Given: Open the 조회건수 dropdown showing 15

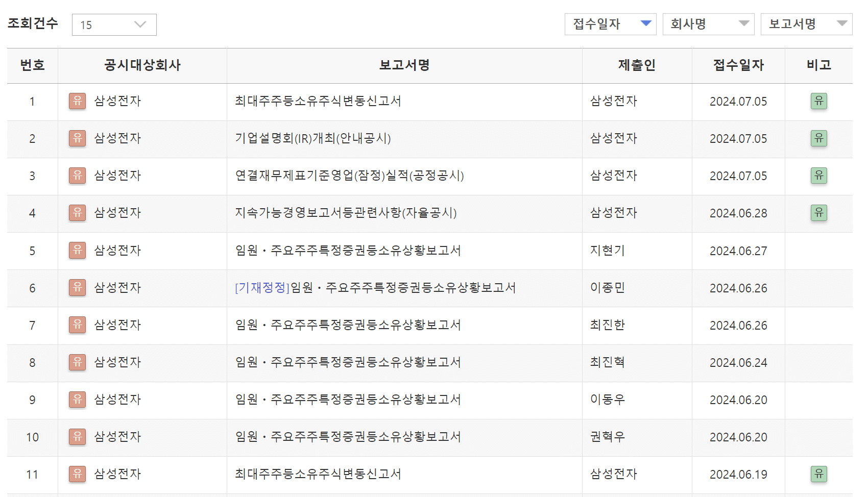Looking at the screenshot, I should pyautogui.click(x=114, y=24).
